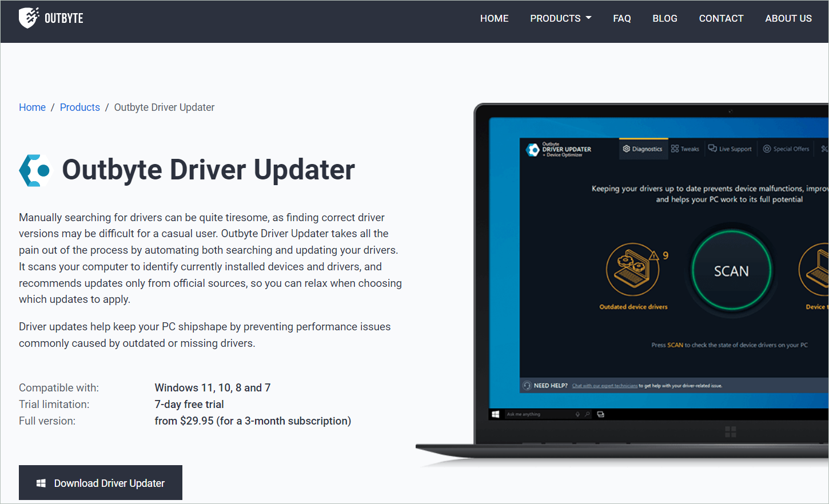Select the Diagnostics tab in app preview
829x504 pixels.
pos(643,149)
